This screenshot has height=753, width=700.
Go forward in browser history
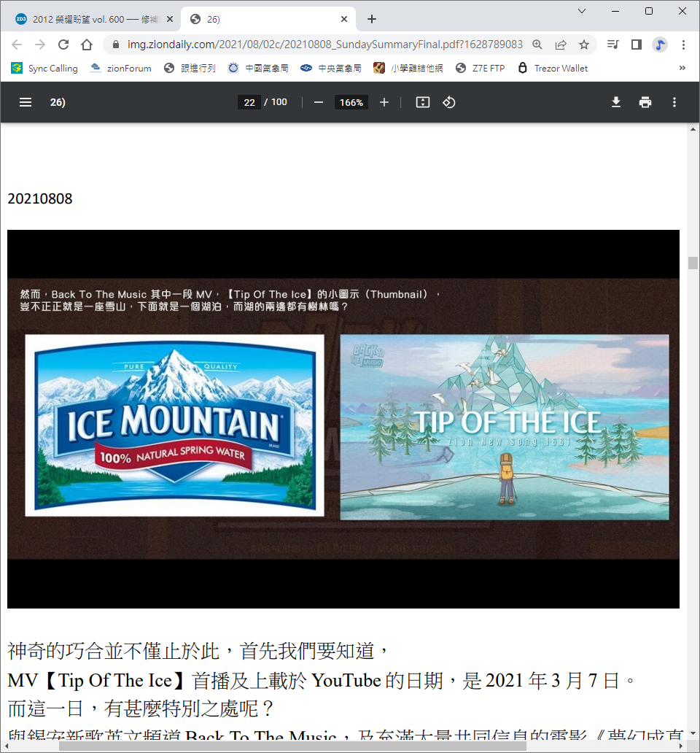pos(40,45)
